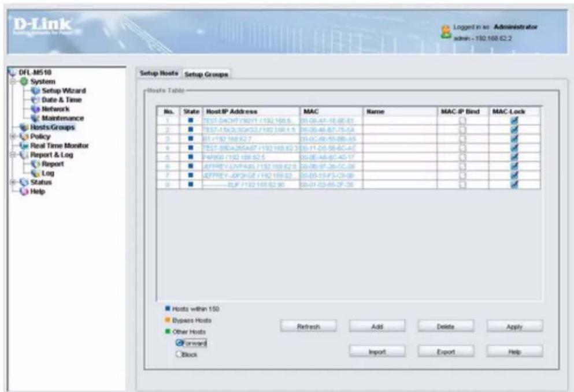Switch to the Setup Hosts tab

pyautogui.click(x=159, y=73)
